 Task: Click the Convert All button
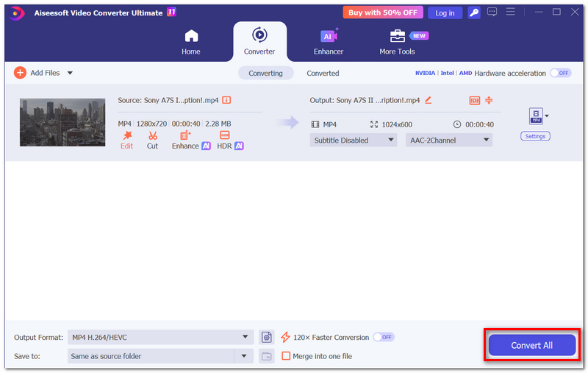pos(531,345)
